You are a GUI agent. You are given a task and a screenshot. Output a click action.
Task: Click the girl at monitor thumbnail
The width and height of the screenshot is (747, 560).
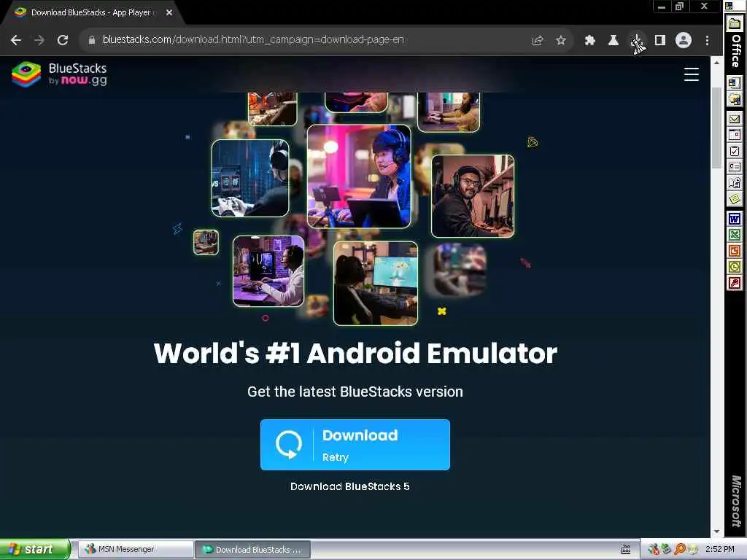tap(376, 284)
